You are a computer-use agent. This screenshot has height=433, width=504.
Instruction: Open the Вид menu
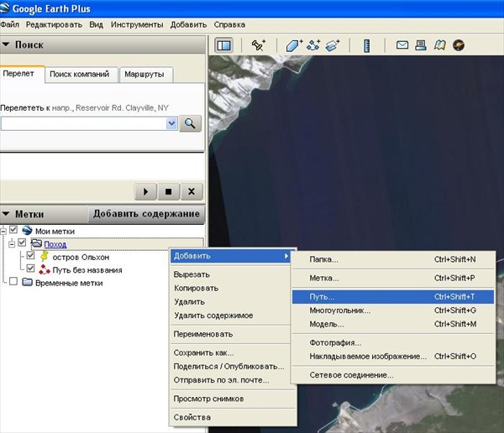tap(96, 24)
